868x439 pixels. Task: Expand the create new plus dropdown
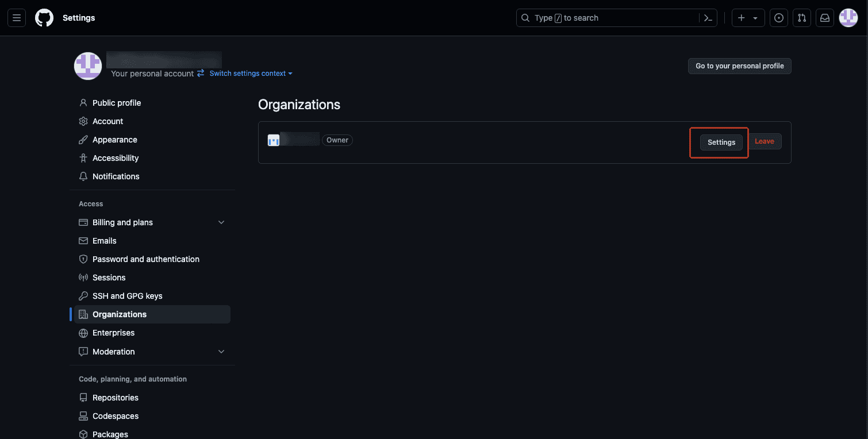tap(748, 18)
